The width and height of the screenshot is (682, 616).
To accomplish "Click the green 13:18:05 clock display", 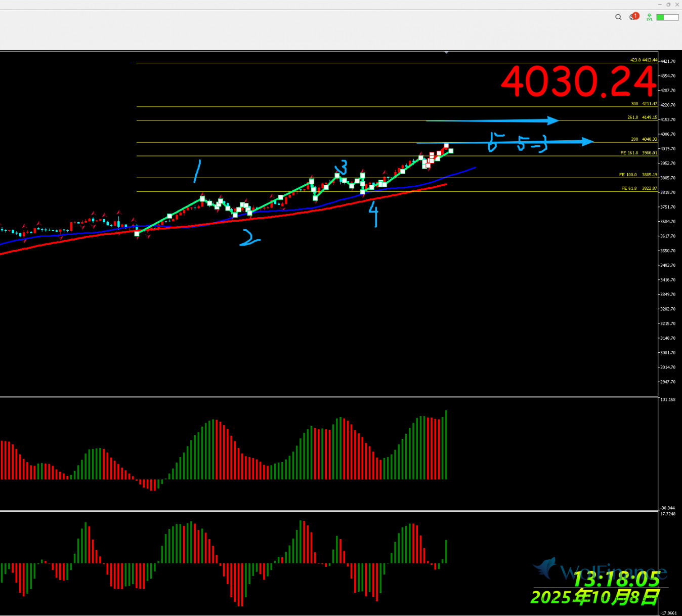I will (616, 579).
